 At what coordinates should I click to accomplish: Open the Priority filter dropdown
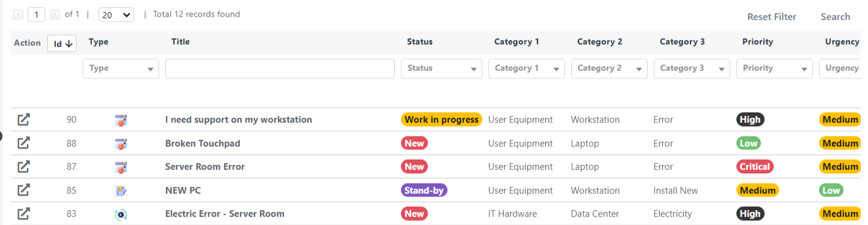(x=774, y=68)
